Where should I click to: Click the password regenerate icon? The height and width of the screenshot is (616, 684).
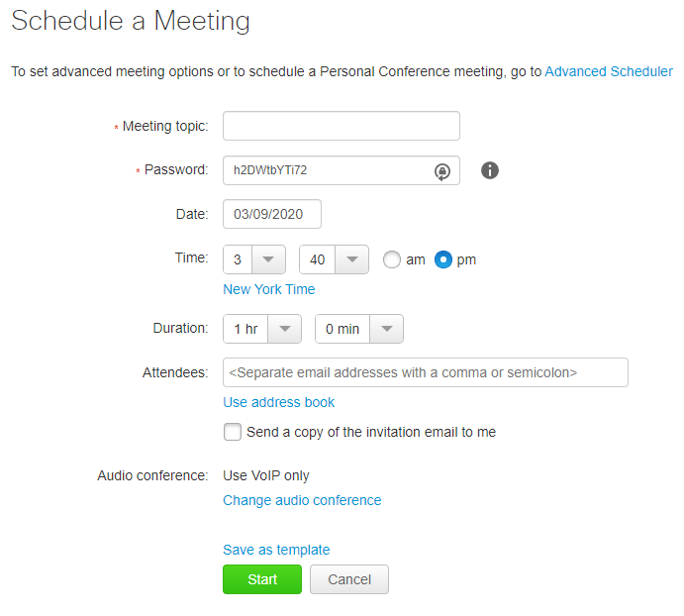(x=442, y=171)
